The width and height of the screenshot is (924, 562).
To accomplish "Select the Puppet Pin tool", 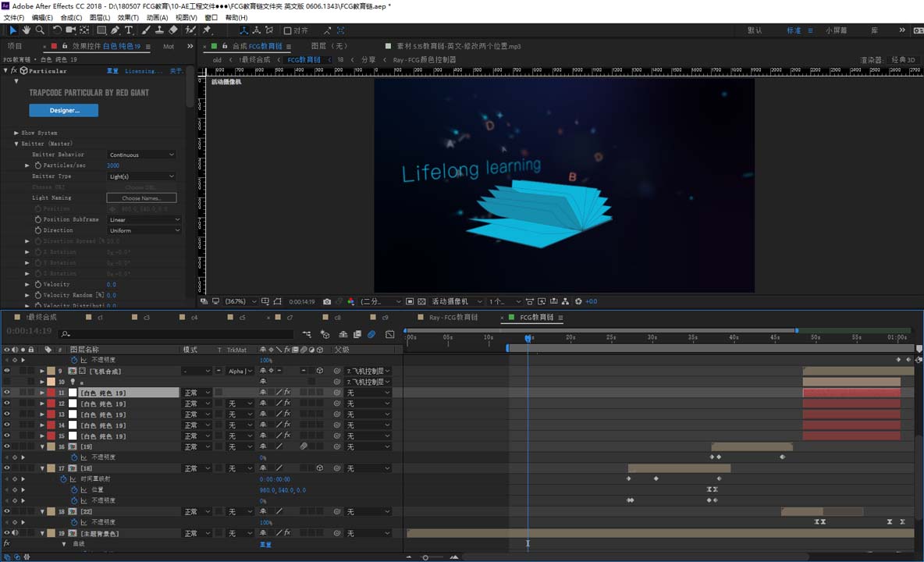I will pyautogui.click(x=207, y=30).
